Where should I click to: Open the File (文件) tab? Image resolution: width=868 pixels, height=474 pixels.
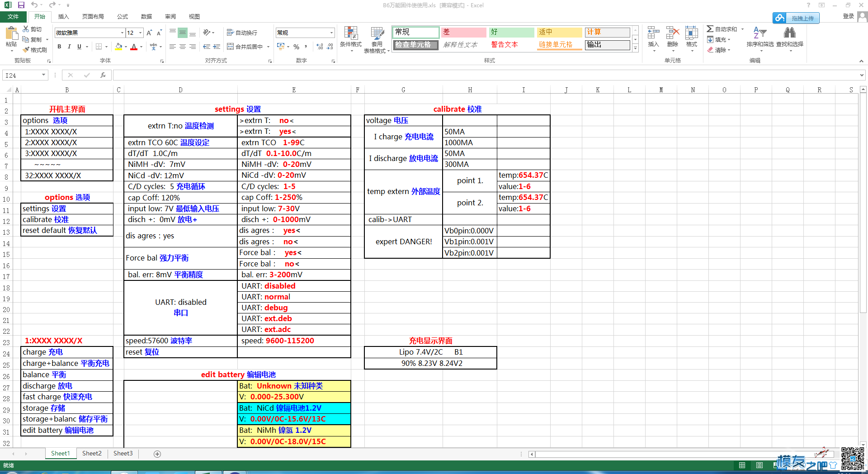tap(13, 17)
